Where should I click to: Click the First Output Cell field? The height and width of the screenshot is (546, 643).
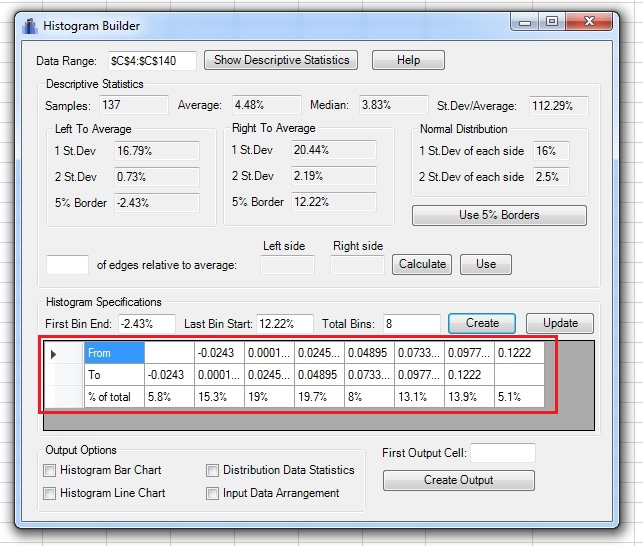(x=503, y=453)
